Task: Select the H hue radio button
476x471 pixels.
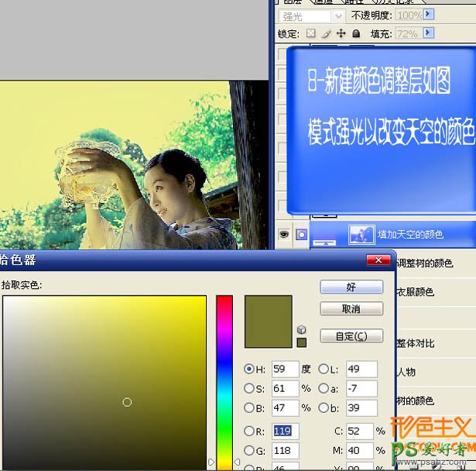Action: point(249,370)
